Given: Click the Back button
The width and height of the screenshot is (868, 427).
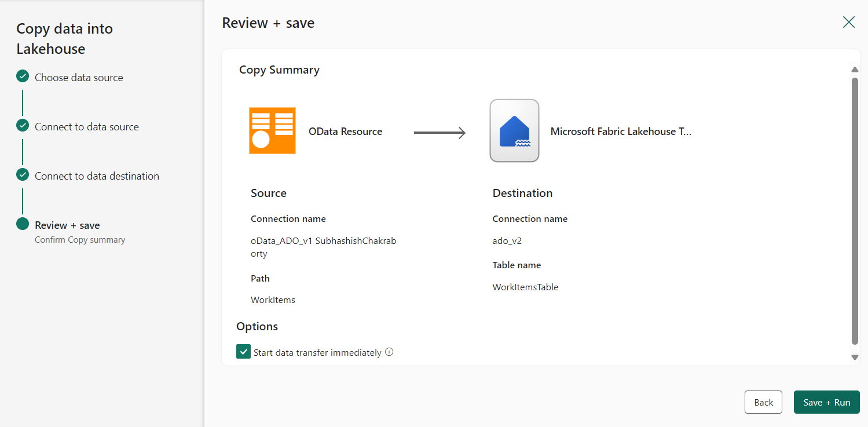Looking at the screenshot, I should [763, 402].
